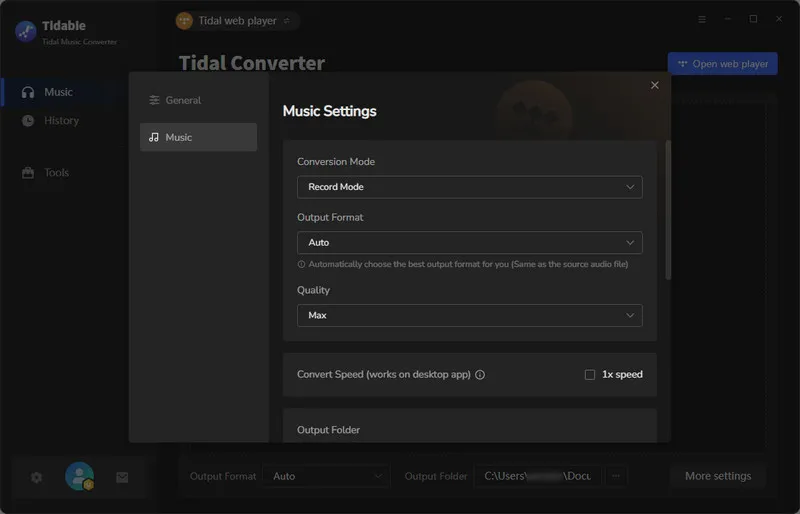Open the hamburger menu icon
Viewport: 800px width, 514px height.
click(x=702, y=19)
